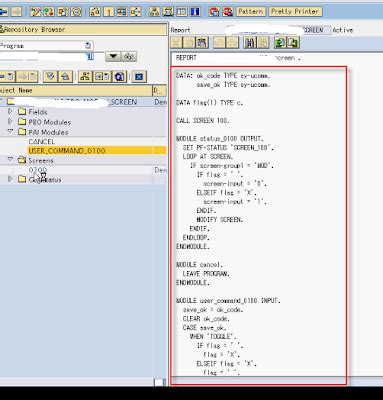Collapse the root program folder node
This screenshot has width=383, height=400.
(x=2, y=101)
